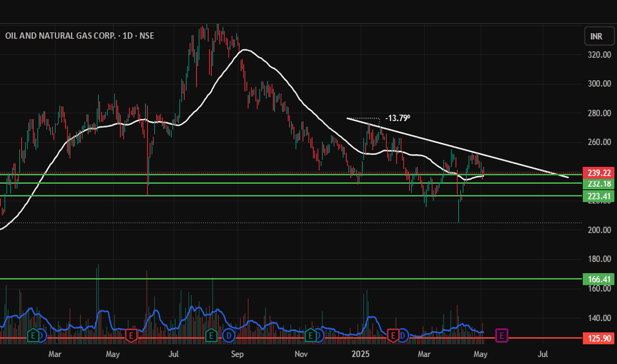Click the 280.00 price axis value
617x364 pixels.
(599, 113)
